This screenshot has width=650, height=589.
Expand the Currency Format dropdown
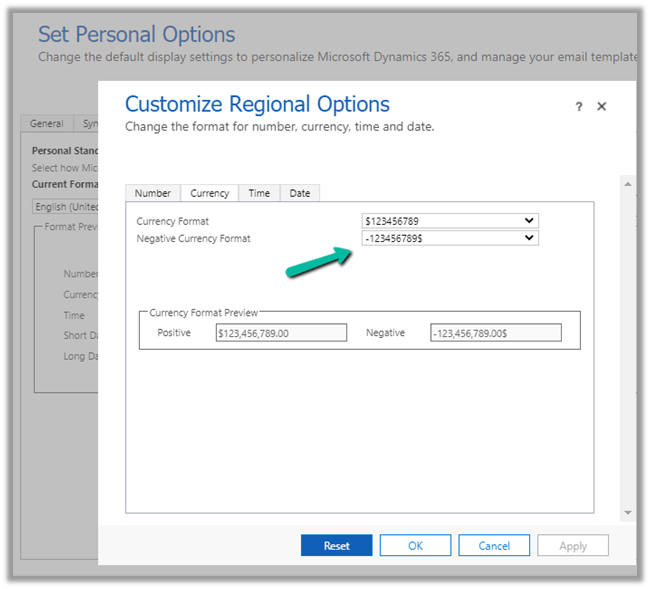[x=450, y=221]
